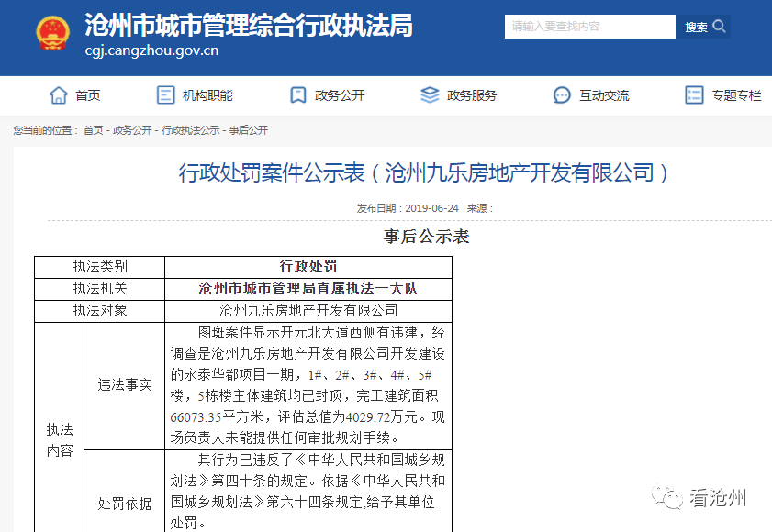Click site title 沧州市城市管理综合行政执法局

pyautogui.click(x=249, y=25)
